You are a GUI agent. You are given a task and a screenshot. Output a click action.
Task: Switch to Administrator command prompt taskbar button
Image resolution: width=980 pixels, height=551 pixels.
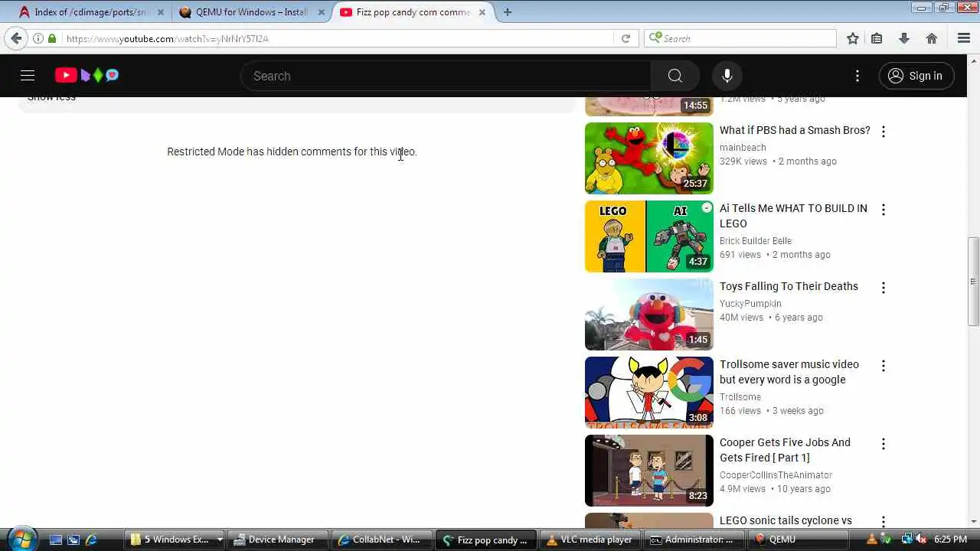pyautogui.click(x=693, y=540)
